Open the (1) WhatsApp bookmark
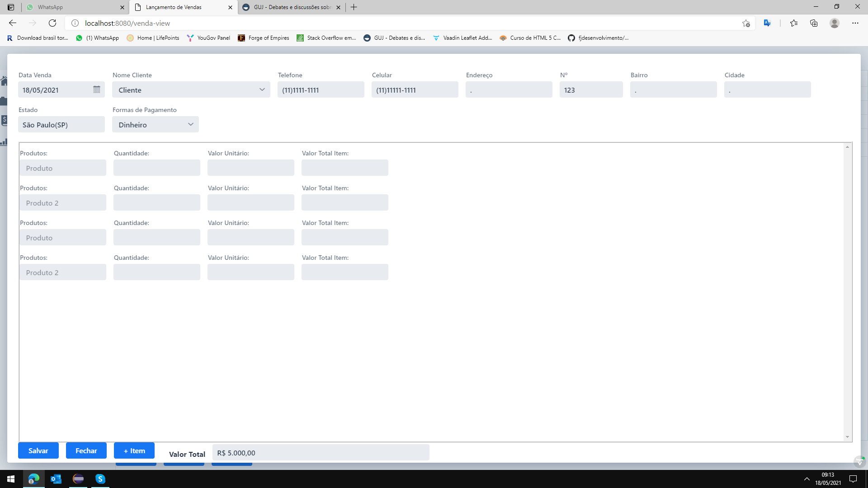 [97, 38]
